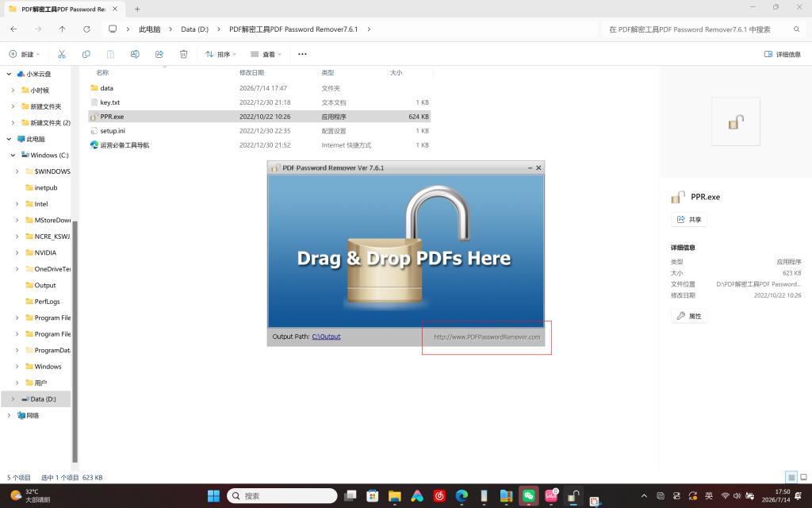This screenshot has width=812, height=508.
Task: Select the 运营必备工具导航 shortcut
Action: [259, 145]
